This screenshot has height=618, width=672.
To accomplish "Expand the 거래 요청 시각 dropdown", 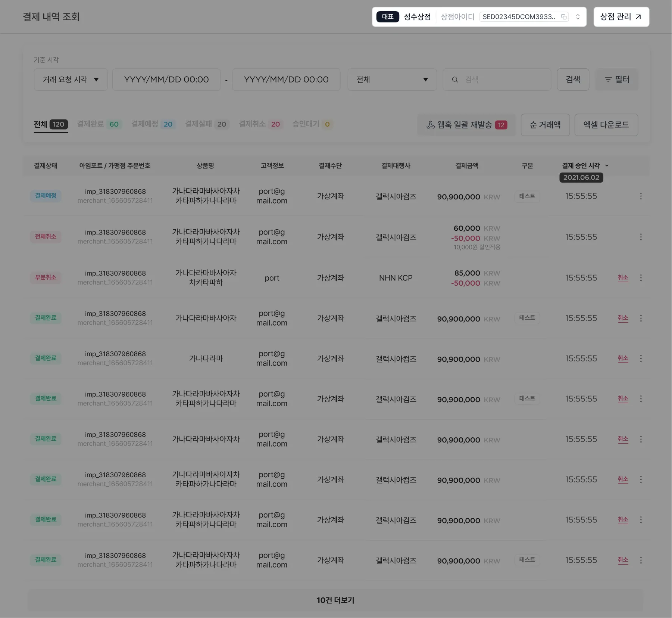I will [x=71, y=80].
